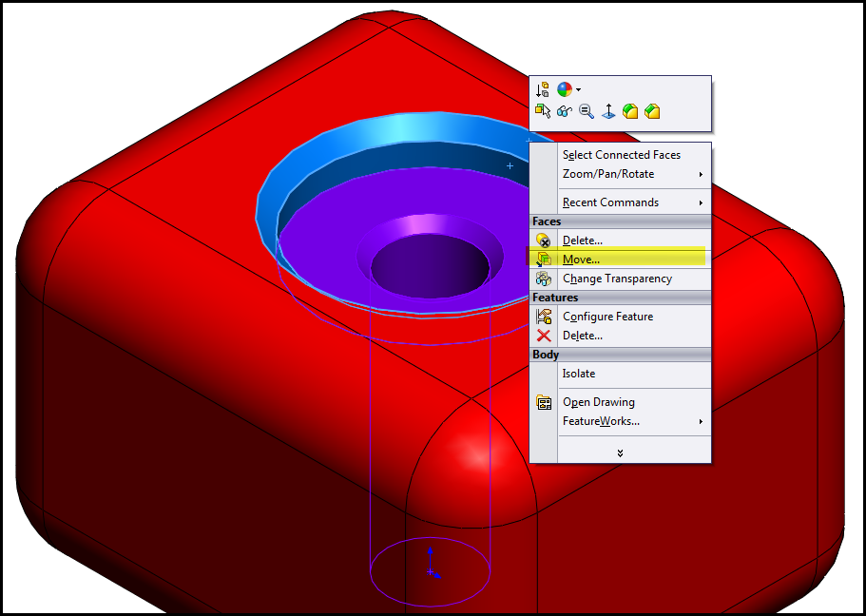Select the Fillet tool icon
866x616 pixels.
pyautogui.click(x=630, y=111)
